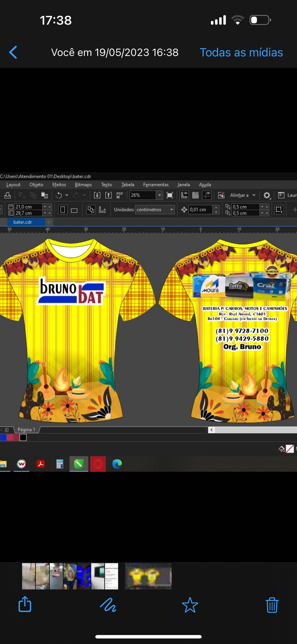Image resolution: width=297 pixels, height=644 pixels.
Task: Tap the share icon at bottom left
Action: point(25,604)
